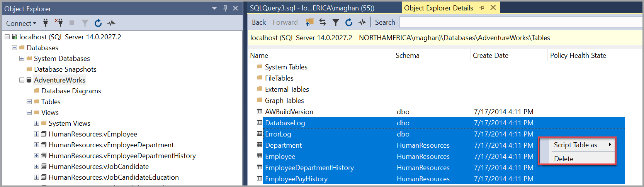644x187 pixels.
Task: Choose Delete from the context menu
Action: (x=564, y=158)
